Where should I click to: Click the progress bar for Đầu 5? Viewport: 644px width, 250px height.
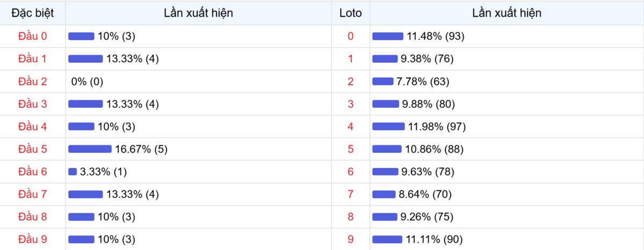pos(90,149)
